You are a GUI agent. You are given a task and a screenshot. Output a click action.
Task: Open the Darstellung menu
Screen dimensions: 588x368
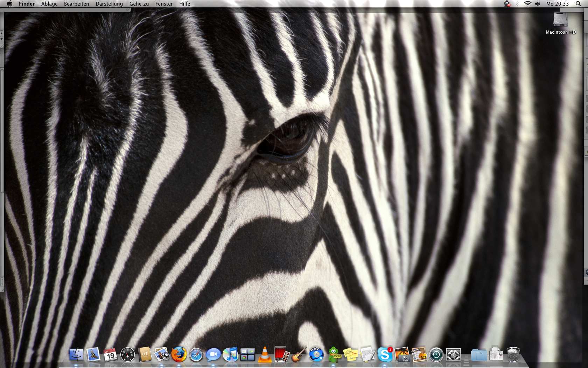click(x=109, y=4)
